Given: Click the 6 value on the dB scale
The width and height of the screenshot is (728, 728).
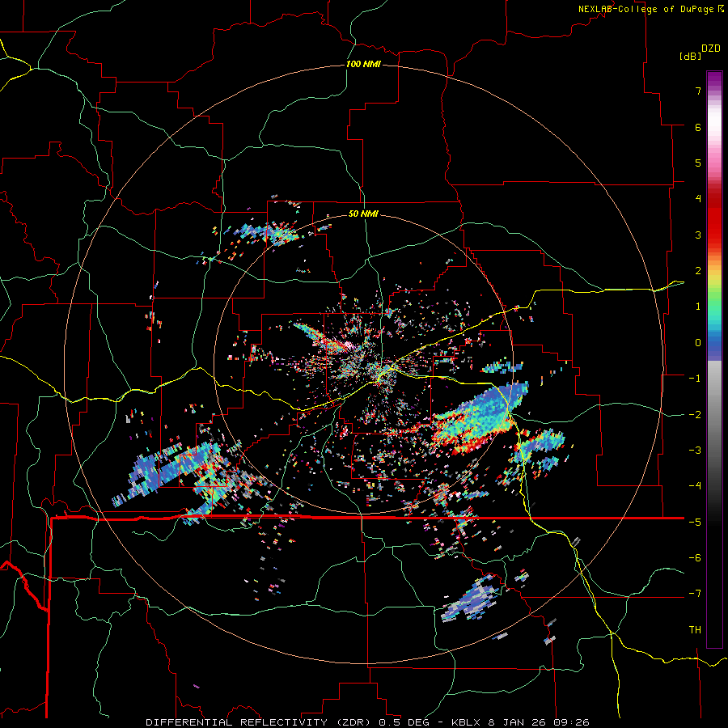Looking at the screenshot, I should 698,127.
